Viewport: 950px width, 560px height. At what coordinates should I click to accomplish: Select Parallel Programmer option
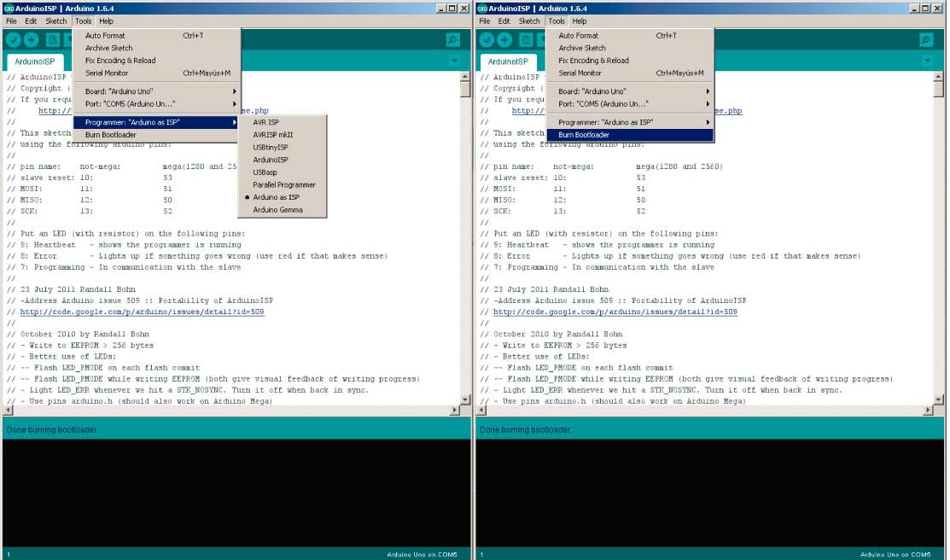[283, 185]
